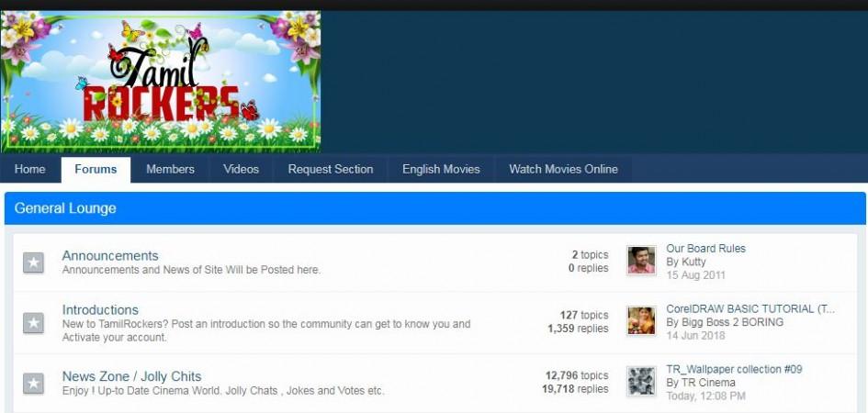Open Bigg Boss 2 BORING avatar
Image resolution: width=868 pixels, height=413 pixels.
tap(641, 320)
